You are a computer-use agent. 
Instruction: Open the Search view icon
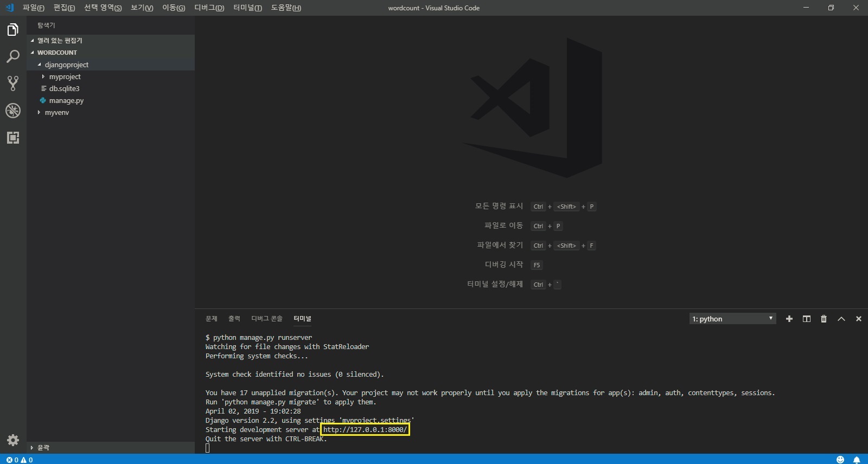[x=13, y=56]
